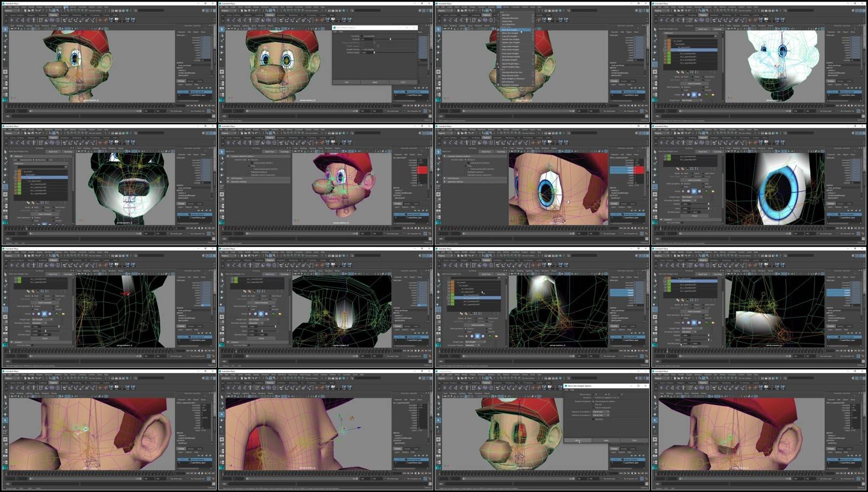Click Close button in Mirror Skin Weights Options
Image resolution: width=868 pixels, height=492 pixels.
coord(635,440)
